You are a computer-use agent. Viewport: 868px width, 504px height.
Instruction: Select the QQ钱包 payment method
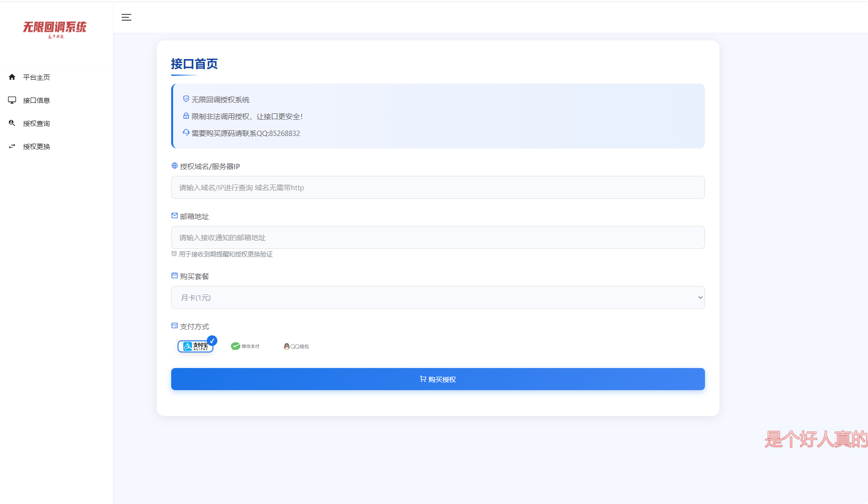click(296, 346)
